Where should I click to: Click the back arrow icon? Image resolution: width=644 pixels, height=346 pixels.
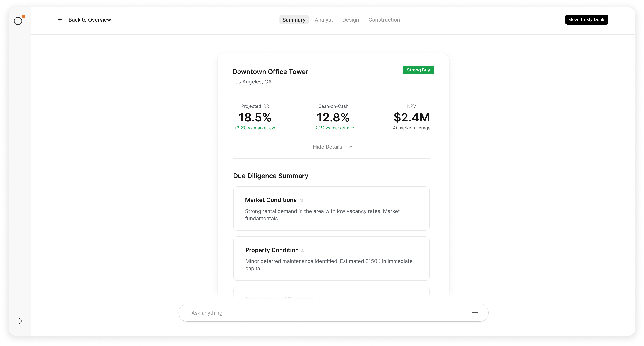coord(60,20)
